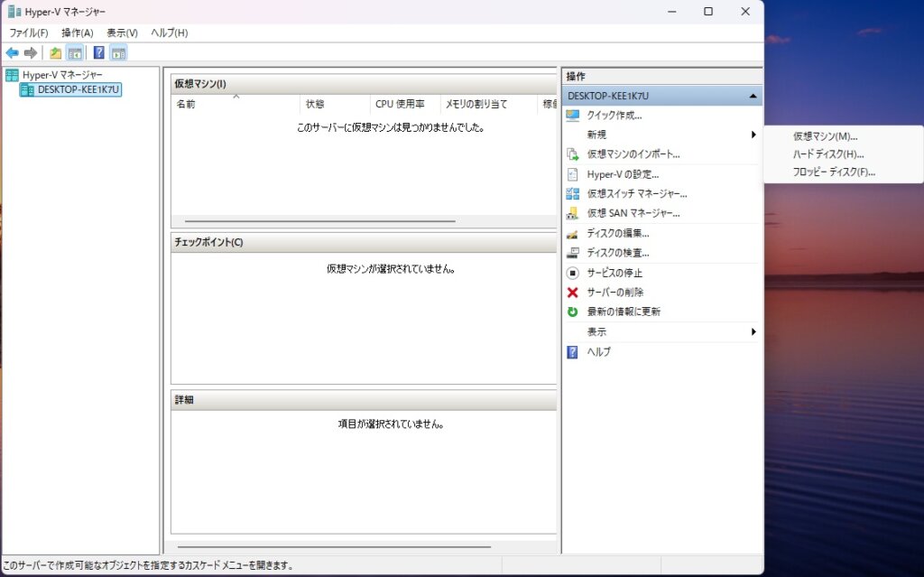Click the Hyper-V マネージャー tree root label
The image size is (924, 577).
click(x=62, y=75)
